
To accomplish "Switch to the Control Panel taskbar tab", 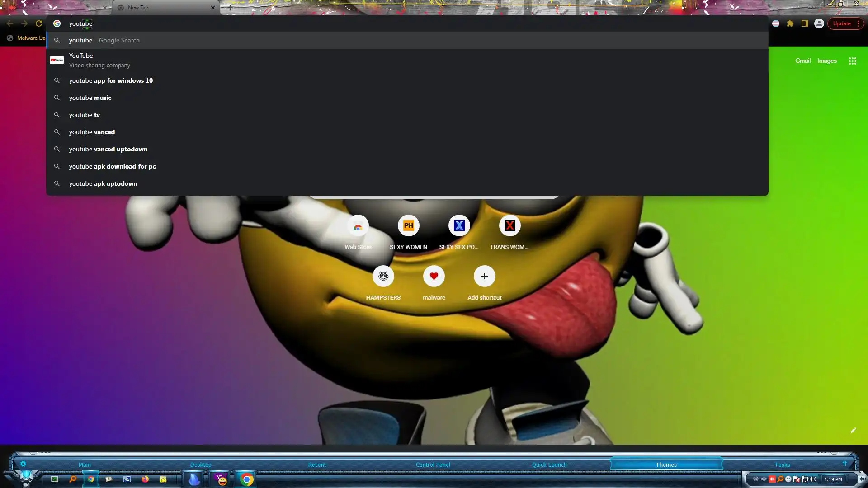I will pos(433,465).
